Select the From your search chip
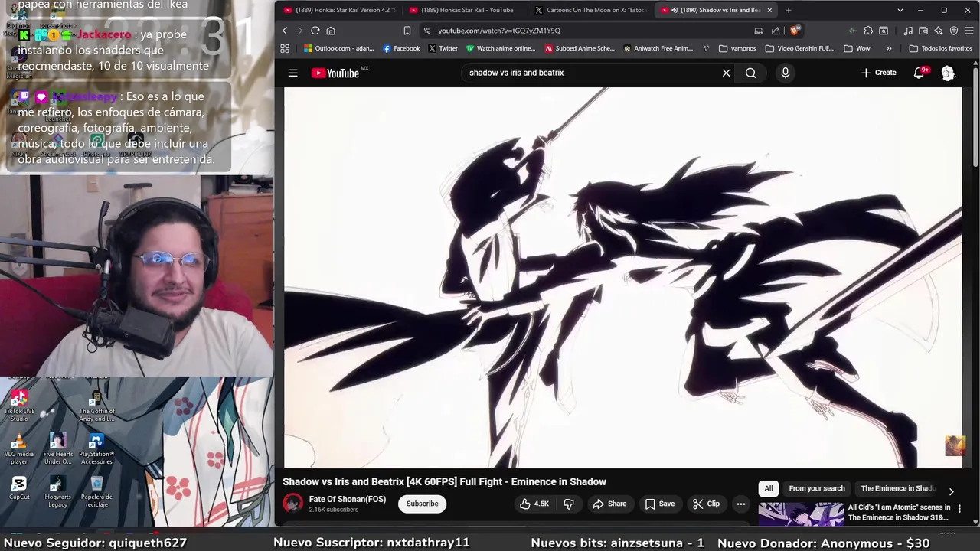This screenshot has width=980, height=551. coord(817,488)
